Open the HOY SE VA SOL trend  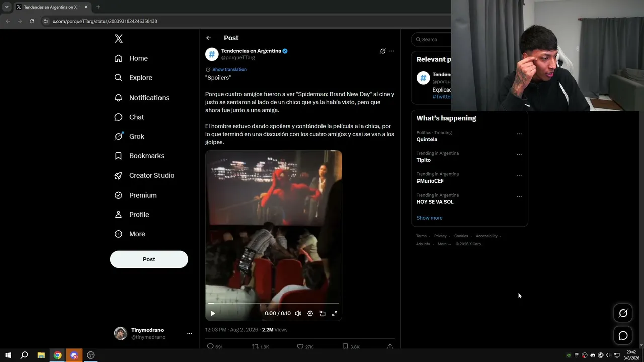(x=435, y=202)
